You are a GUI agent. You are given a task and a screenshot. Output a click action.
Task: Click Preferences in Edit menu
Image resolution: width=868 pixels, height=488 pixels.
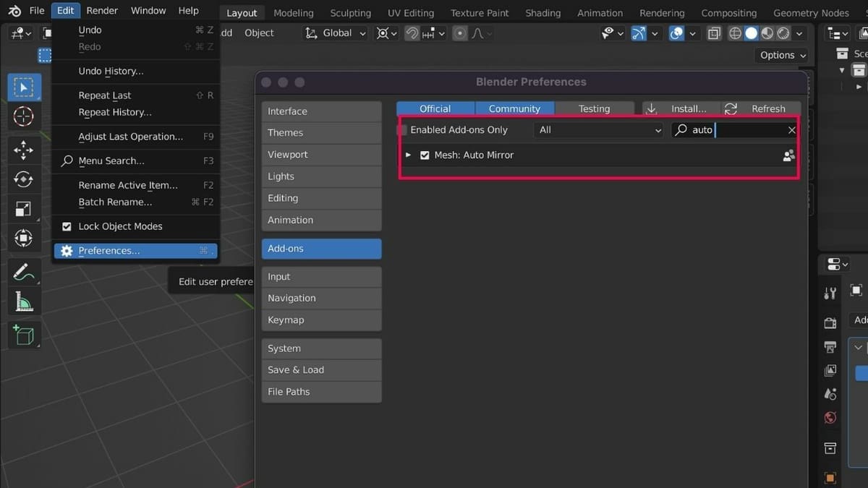click(135, 251)
